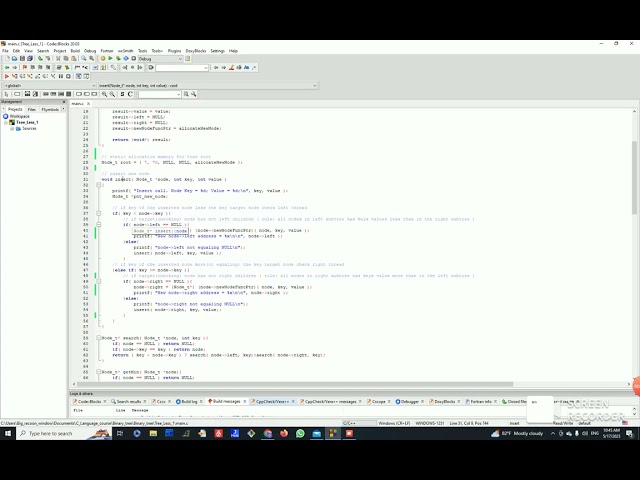Open the Debug menu

pyautogui.click(x=90, y=51)
